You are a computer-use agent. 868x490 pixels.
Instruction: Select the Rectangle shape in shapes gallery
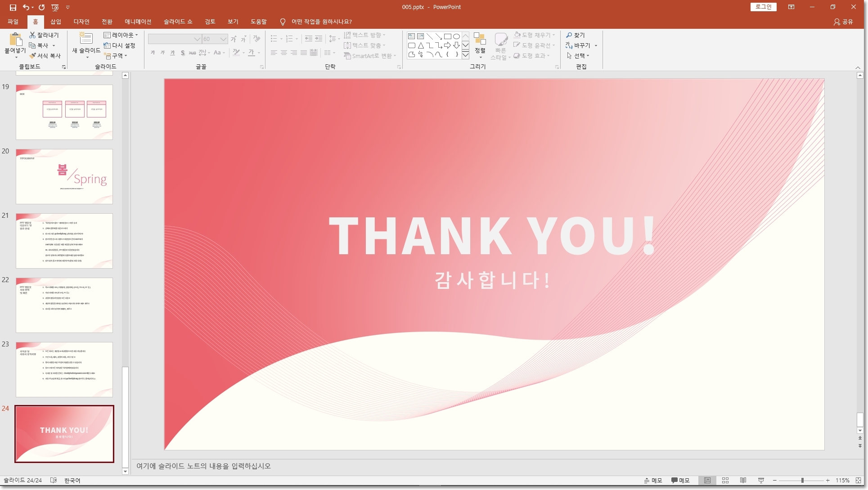447,36
